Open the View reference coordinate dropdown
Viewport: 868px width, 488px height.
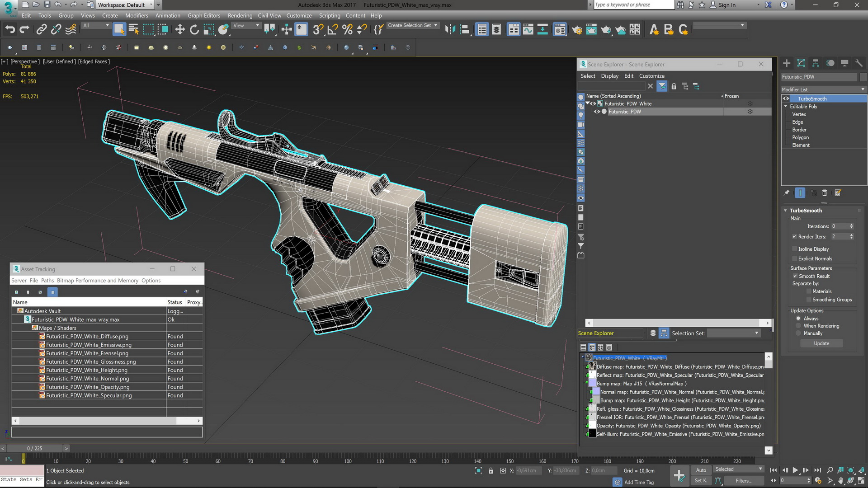click(246, 26)
